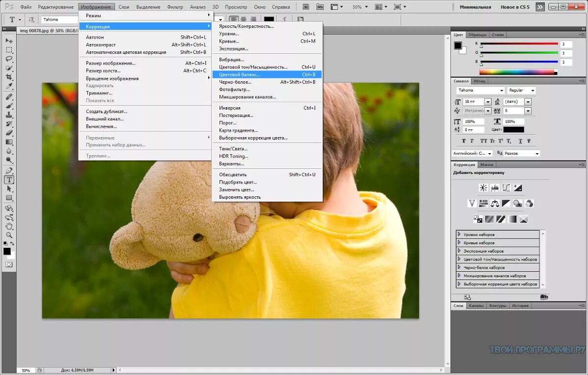This screenshot has height=375, width=588.
Task: Toggle Faux Bold text style
Action: tap(464, 141)
